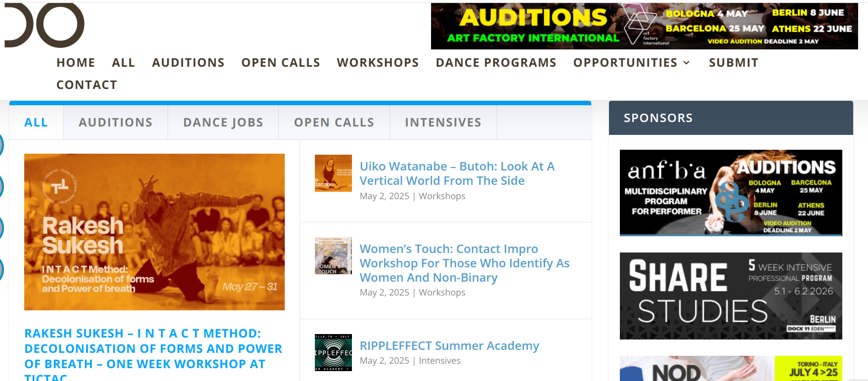Expand the Opportunities dropdown arrow
The width and height of the screenshot is (868, 381).
point(687,63)
